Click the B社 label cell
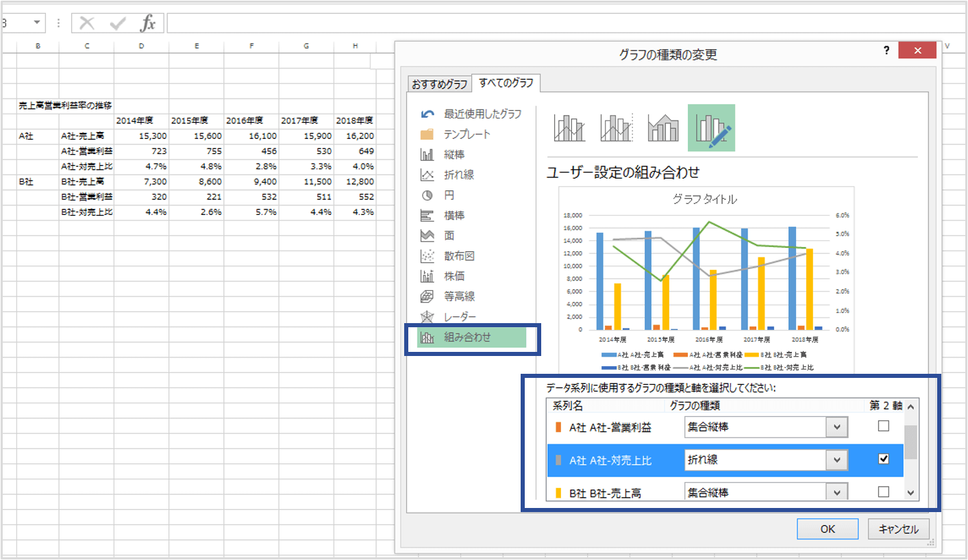This screenshot has width=968, height=560. pos(38,181)
